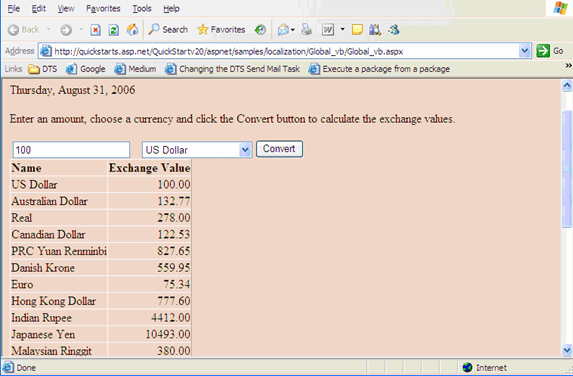The height and width of the screenshot is (376, 573).
Task: Go to the Home page icon
Action: click(132, 30)
